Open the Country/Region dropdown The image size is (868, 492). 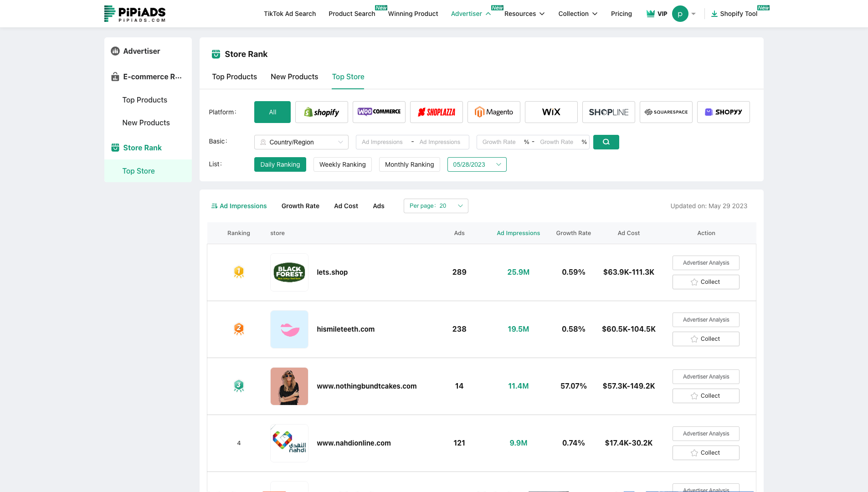pyautogui.click(x=301, y=142)
